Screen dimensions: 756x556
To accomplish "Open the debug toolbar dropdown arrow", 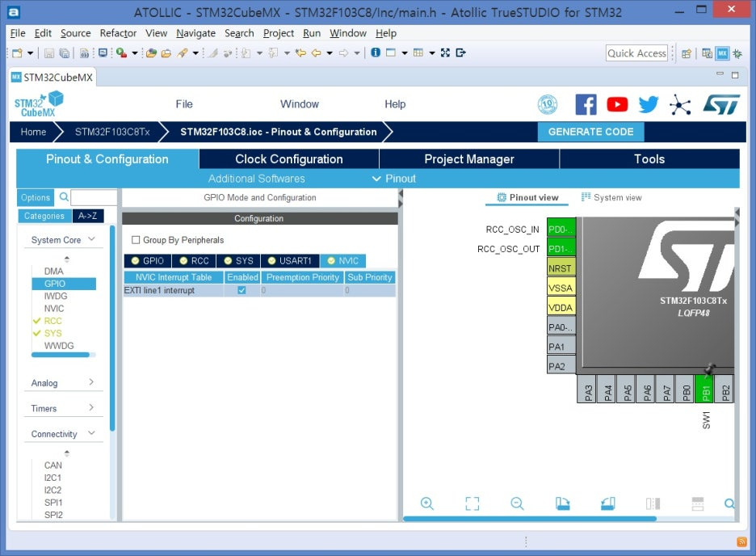I will pos(135,53).
